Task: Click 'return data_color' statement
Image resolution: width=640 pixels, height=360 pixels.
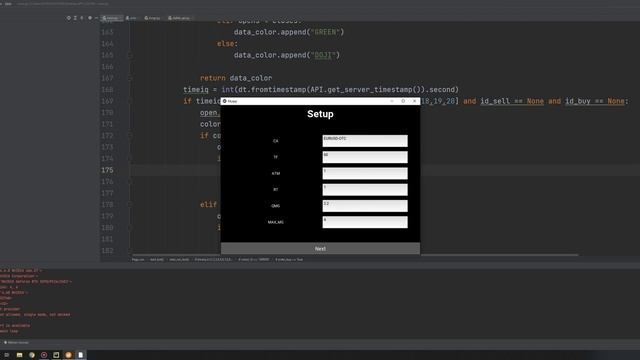Action: point(236,78)
